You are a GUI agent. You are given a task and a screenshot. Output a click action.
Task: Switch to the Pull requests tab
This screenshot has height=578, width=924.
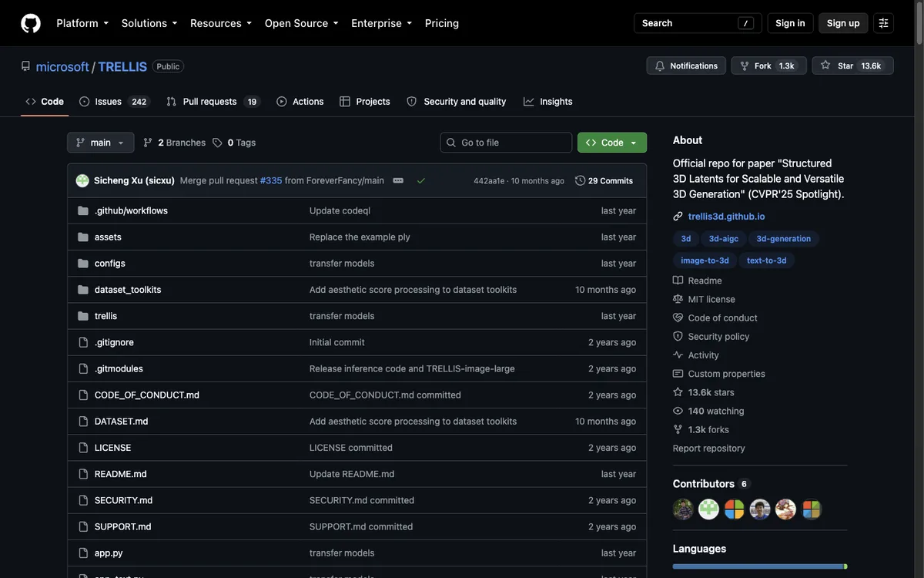click(x=213, y=102)
